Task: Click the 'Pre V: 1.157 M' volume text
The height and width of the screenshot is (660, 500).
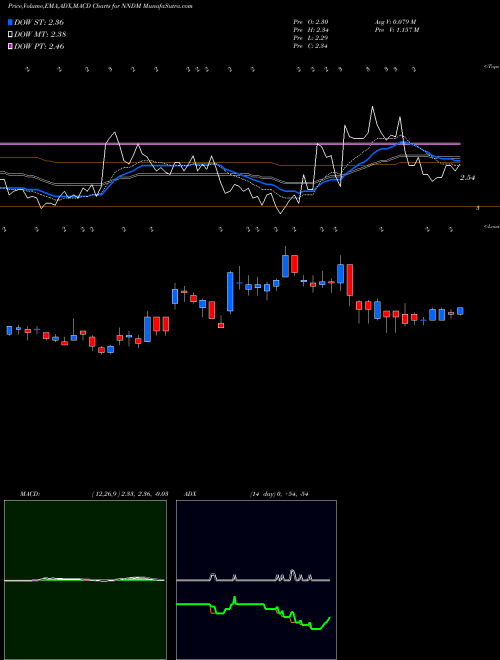Action: pos(397,30)
